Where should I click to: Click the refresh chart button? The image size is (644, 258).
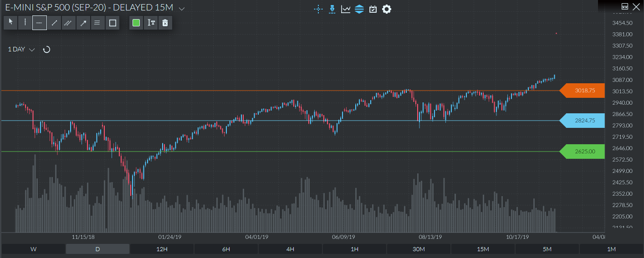coord(46,50)
